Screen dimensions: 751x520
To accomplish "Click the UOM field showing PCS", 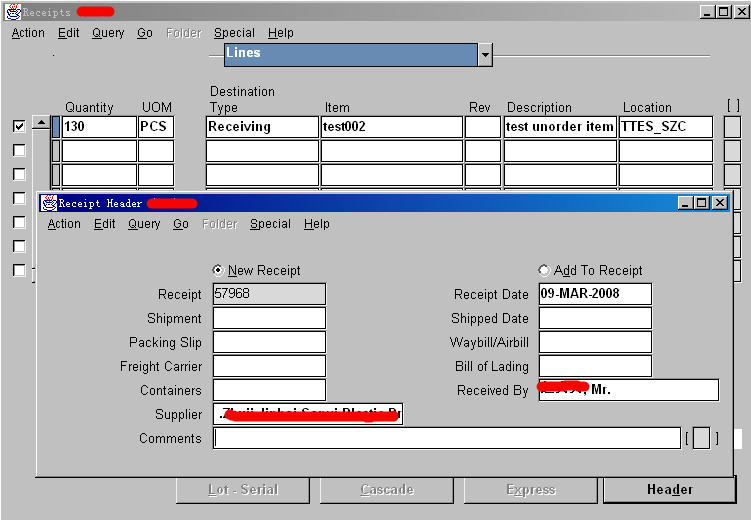I will pos(156,127).
